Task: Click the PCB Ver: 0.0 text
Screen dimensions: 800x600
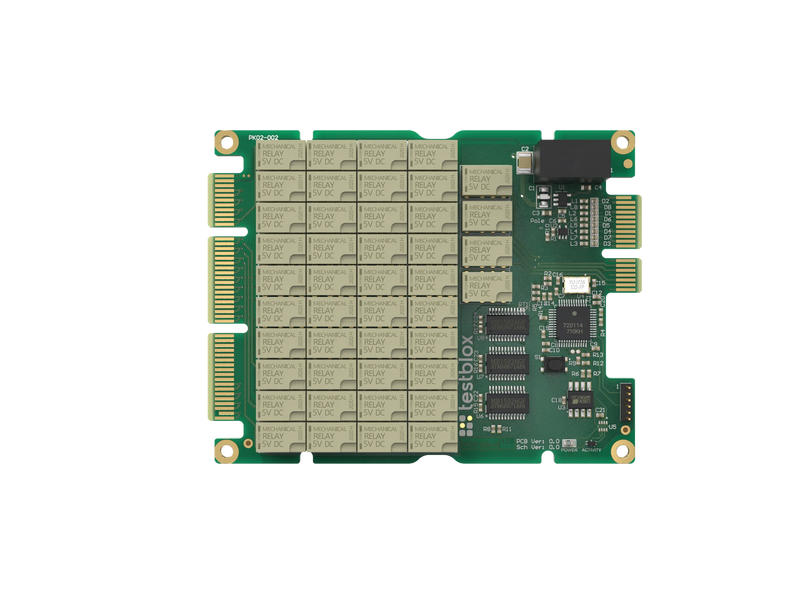Action: 538,441
